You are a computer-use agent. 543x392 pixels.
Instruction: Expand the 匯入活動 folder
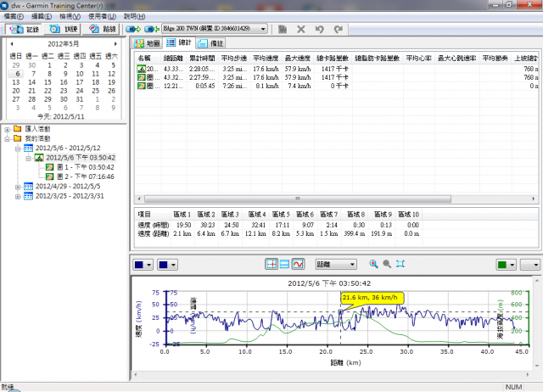tap(7, 130)
